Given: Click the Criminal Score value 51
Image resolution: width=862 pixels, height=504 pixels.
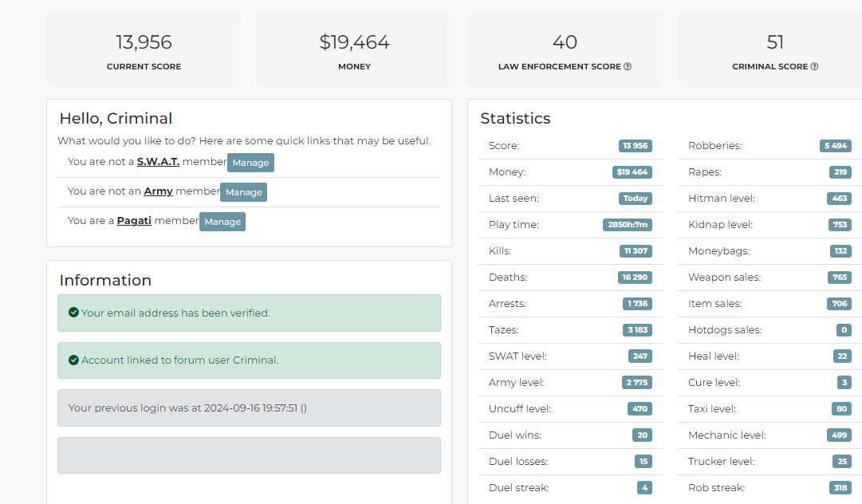Looking at the screenshot, I should click(x=775, y=42).
